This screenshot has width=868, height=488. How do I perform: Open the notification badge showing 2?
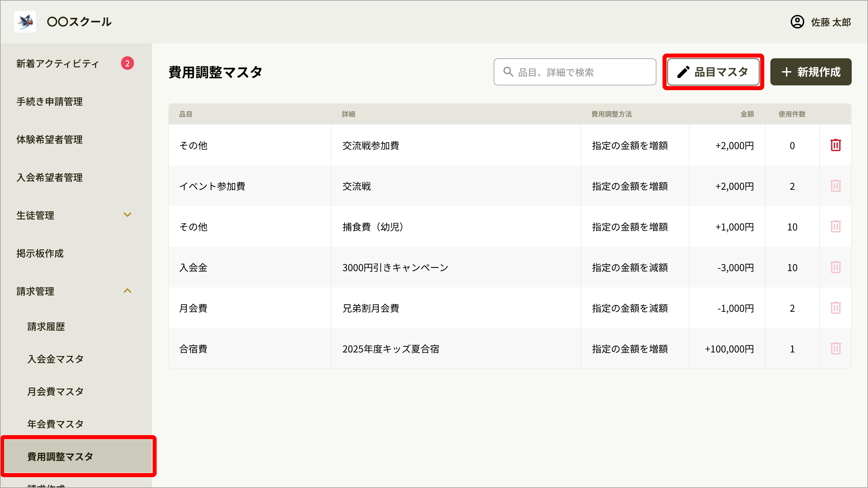[x=127, y=63]
